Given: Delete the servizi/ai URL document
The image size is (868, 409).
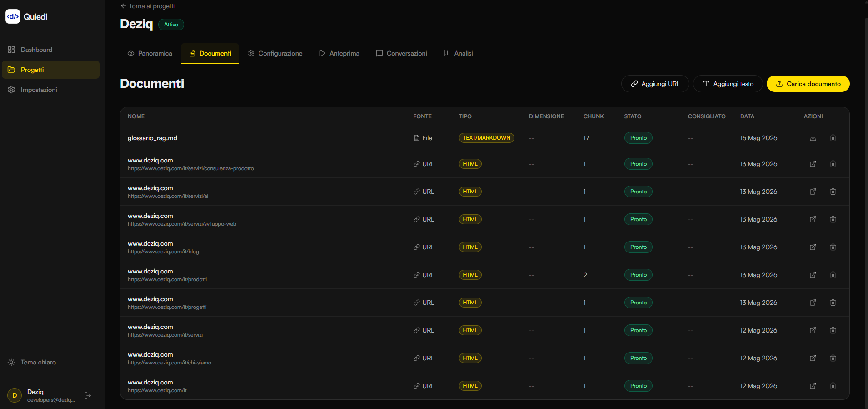Looking at the screenshot, I should point(833,192).
